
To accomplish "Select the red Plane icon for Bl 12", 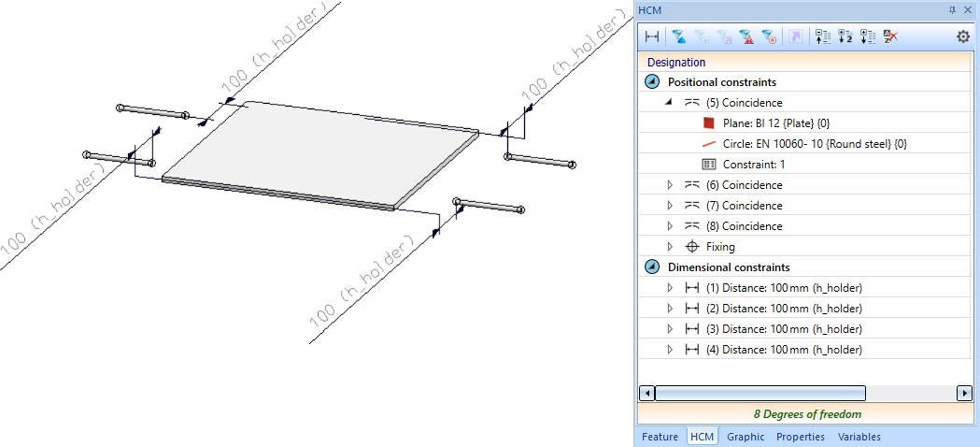I will [708, 123].
